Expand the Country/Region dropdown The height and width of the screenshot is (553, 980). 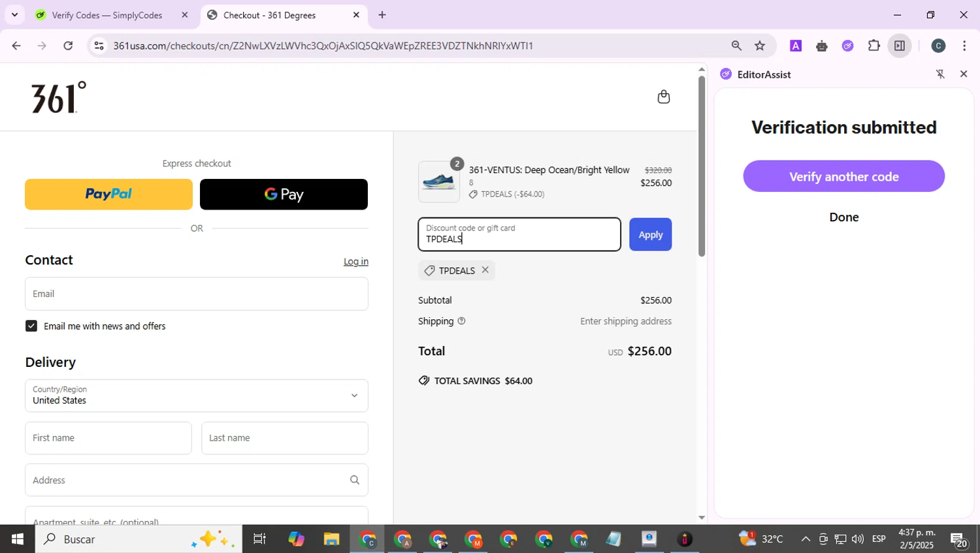pyautogui.click(x=197, y=396)
